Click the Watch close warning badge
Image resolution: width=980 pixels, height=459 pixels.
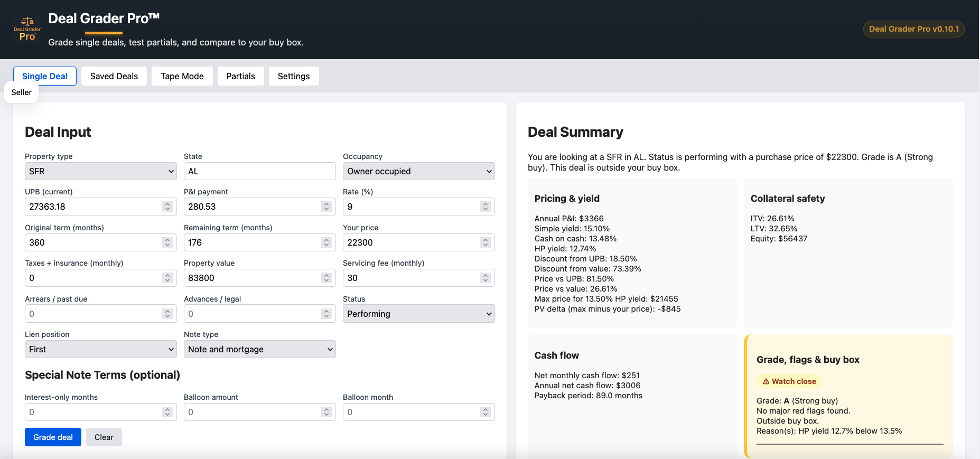click(789, 381)
